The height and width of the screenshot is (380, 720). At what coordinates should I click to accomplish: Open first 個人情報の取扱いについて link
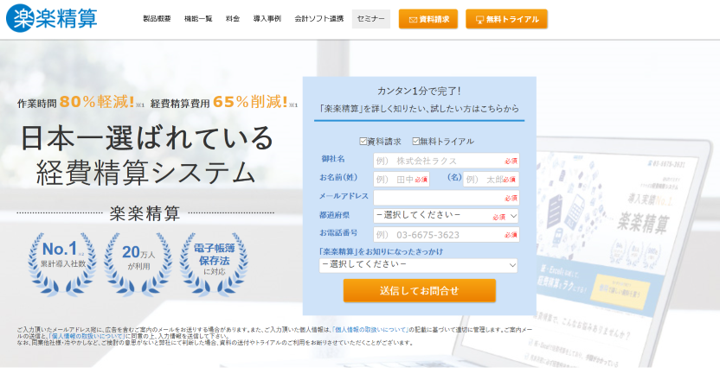[x=370, y=330]
